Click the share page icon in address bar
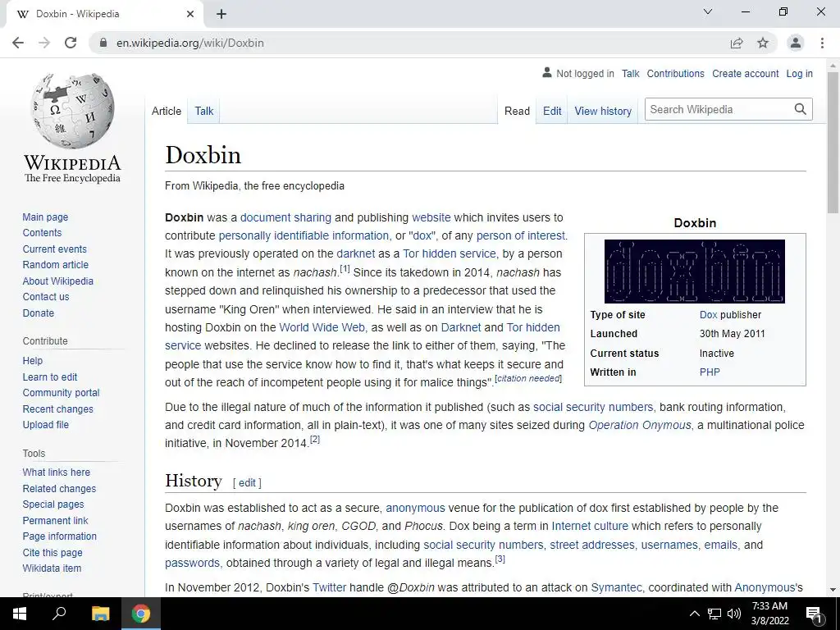 click(737, 43)
